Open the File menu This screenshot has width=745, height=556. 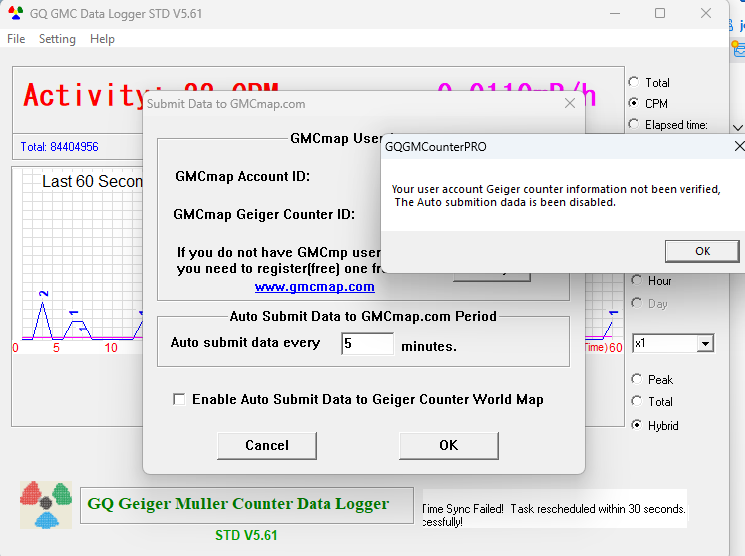(x=16, y=38)
